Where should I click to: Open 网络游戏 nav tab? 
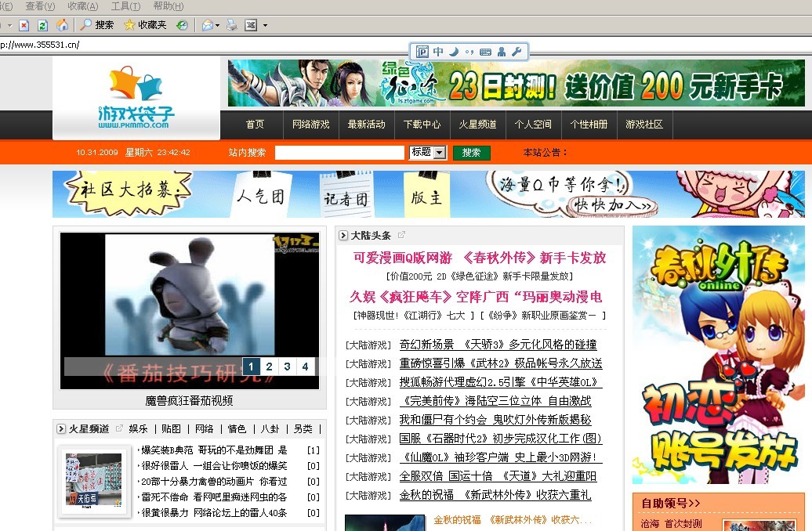tap(310, 125)
